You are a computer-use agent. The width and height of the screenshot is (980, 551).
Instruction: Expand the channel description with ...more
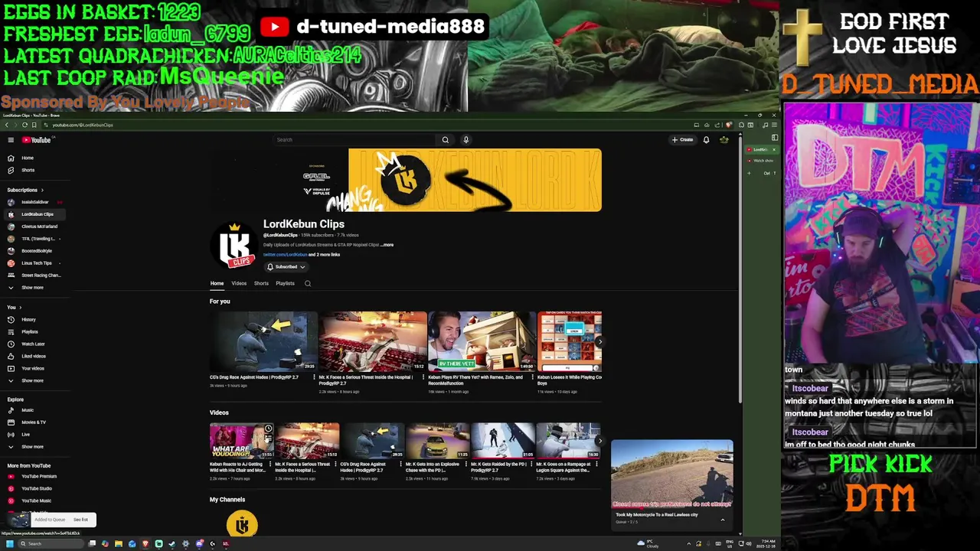(x=387, y=245)
